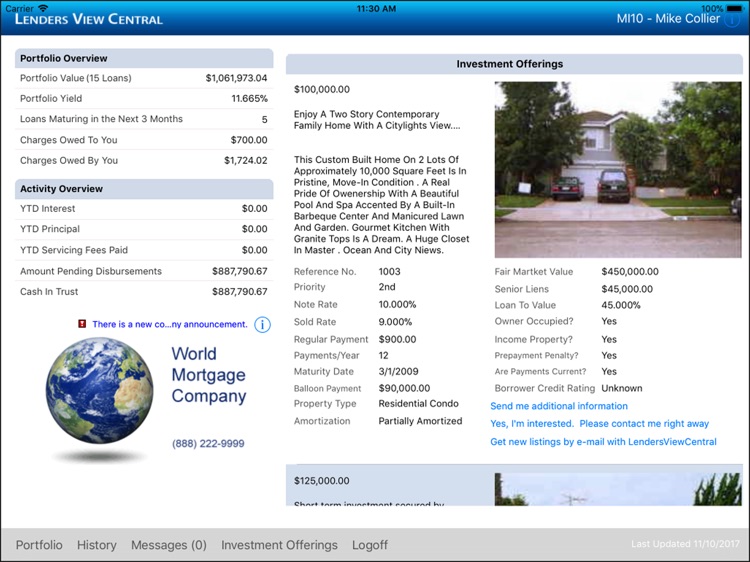Tap the Lenders View Central title

pyautogui.click(x=88, y=19)
